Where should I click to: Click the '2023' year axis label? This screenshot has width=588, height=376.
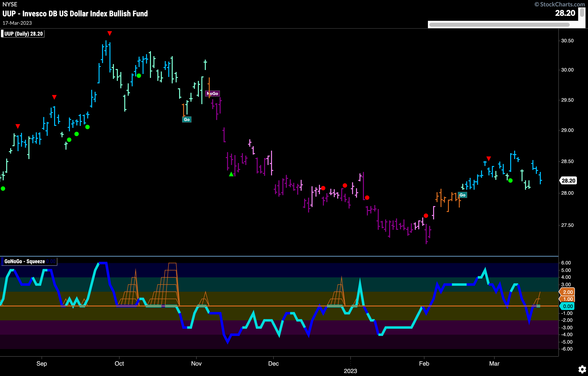pos(350,371)
